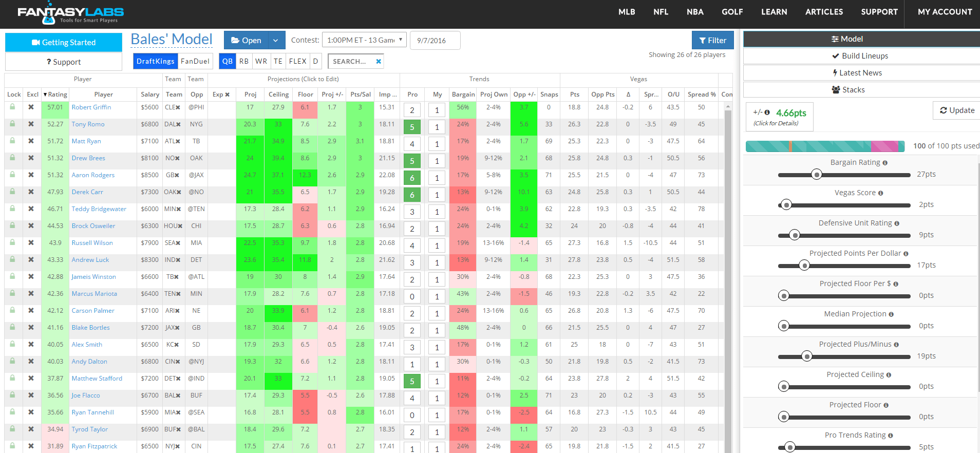Filter by D position
The height and width of the screenshot is (453, 980).
click(x=315, y=61)
